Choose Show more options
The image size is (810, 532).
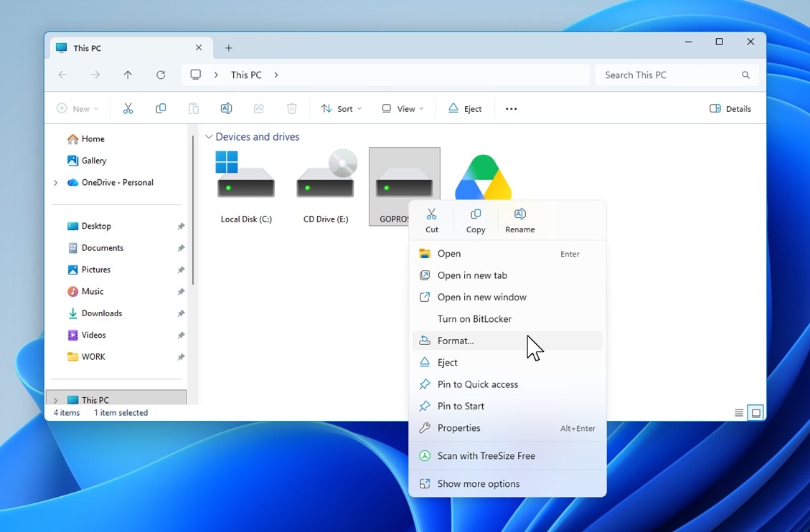point(507,483)
